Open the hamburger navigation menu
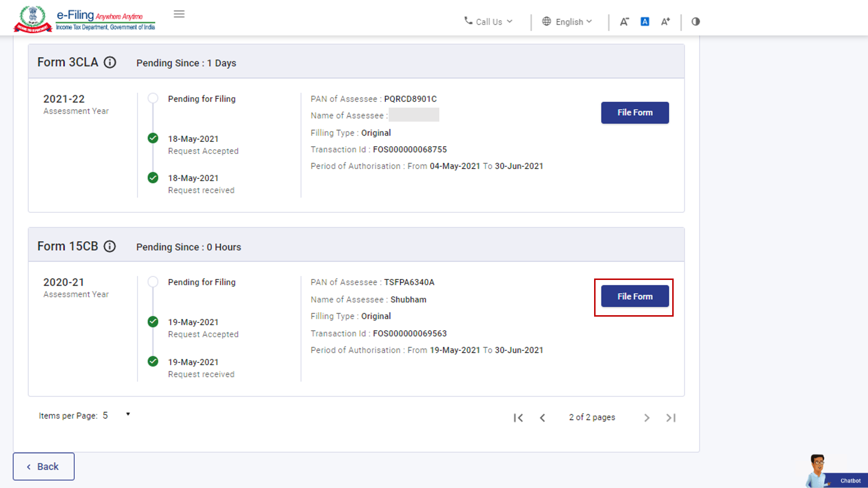This screenshot has width=868, height=488. [179, 14]
